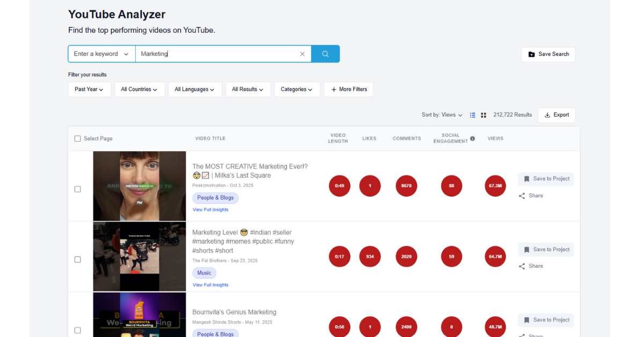Open Bournvita's Genius Marketing title

pos(235,312)
